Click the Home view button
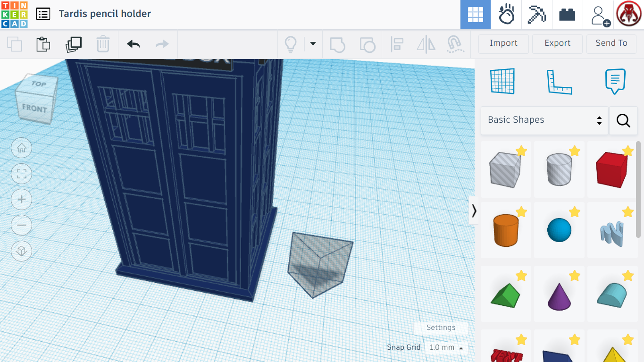This screenshot has height=362, width=644. 21,148
